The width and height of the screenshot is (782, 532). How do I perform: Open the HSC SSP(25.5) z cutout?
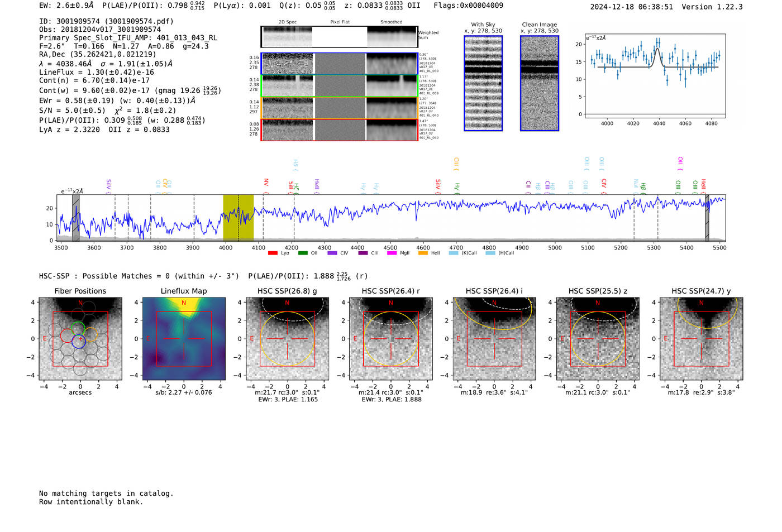click(x=598, y=338)
